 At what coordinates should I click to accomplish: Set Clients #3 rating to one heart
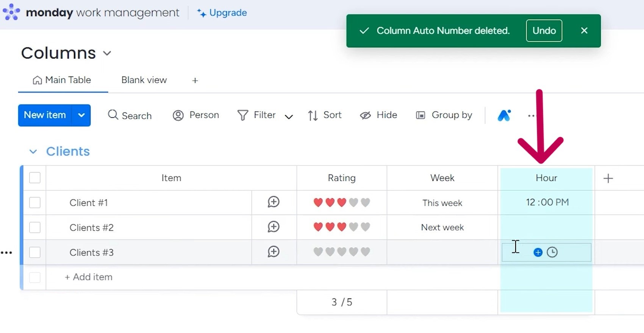pyautogui.click(x=318, y=252)
